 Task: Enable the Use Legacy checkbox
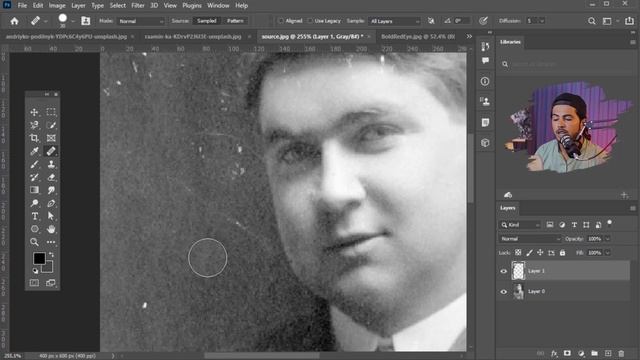point(310,21)
